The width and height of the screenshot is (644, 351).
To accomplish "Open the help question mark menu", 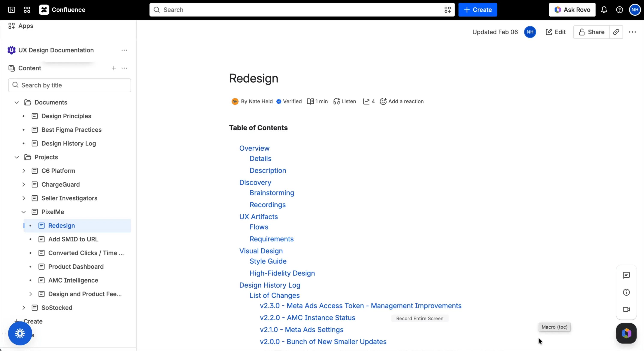I will tap(619, 10).
